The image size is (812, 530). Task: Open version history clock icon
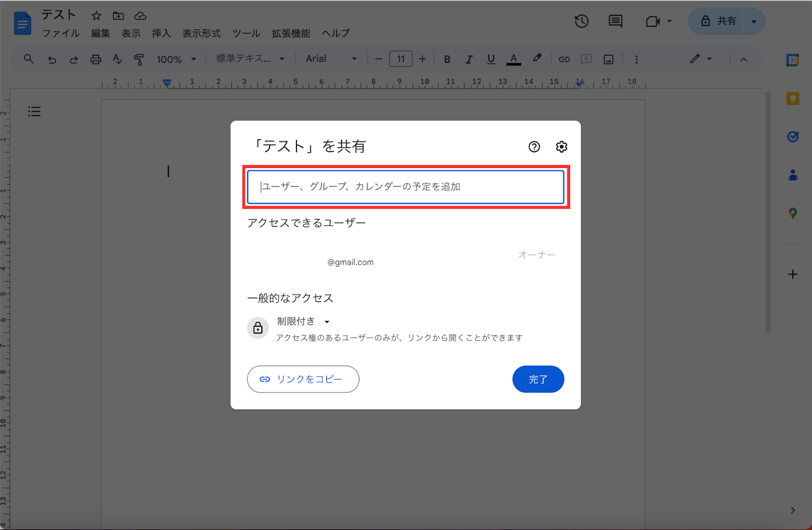[582, 21]
